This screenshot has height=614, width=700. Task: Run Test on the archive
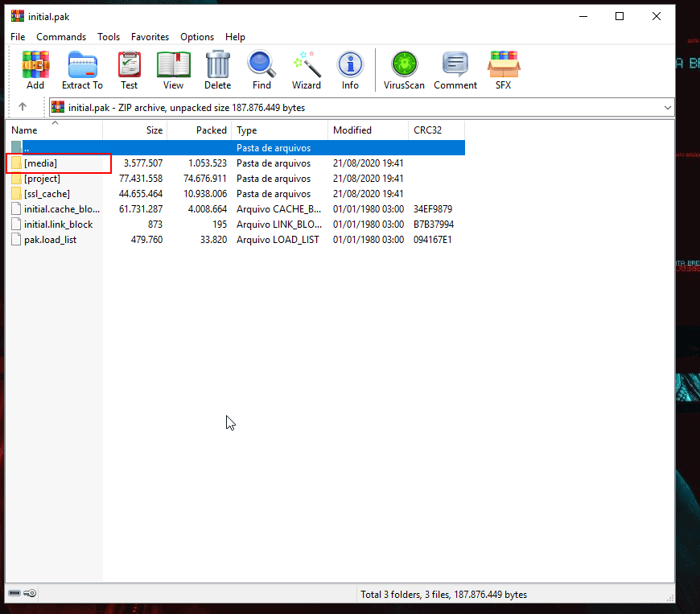click(x=129, y=70)
